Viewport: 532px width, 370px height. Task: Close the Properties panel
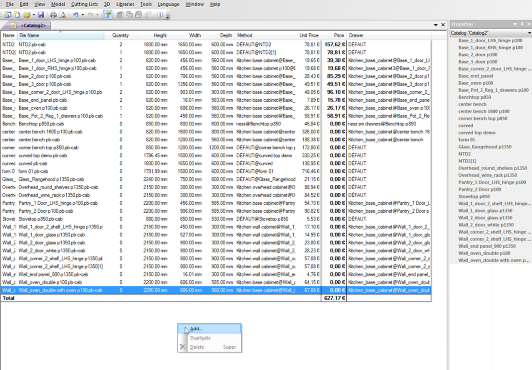pyautogui.click(x=529, y=24)
